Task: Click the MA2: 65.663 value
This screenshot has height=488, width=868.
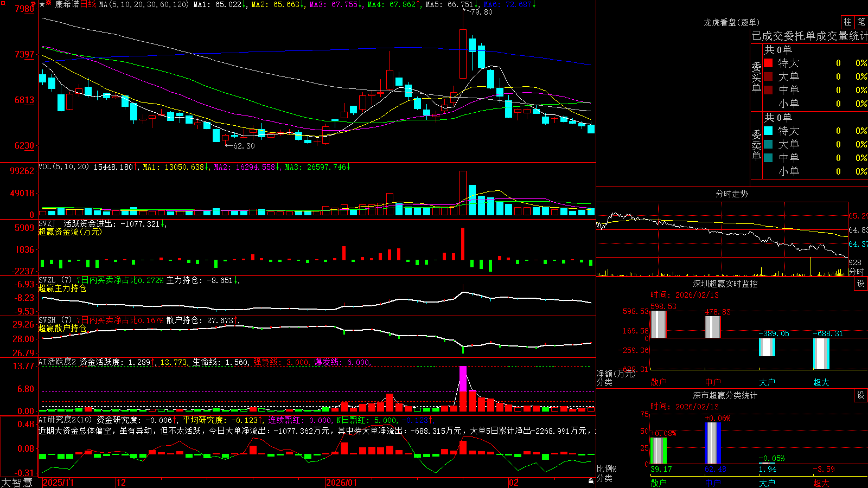Action: (277, 4)
